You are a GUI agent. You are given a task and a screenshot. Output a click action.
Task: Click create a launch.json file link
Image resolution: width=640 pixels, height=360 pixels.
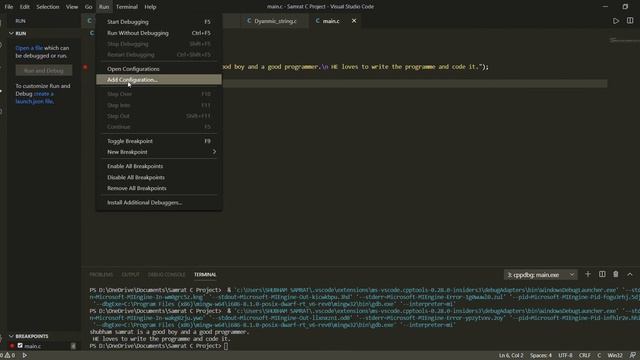click(x=35, y=98)
